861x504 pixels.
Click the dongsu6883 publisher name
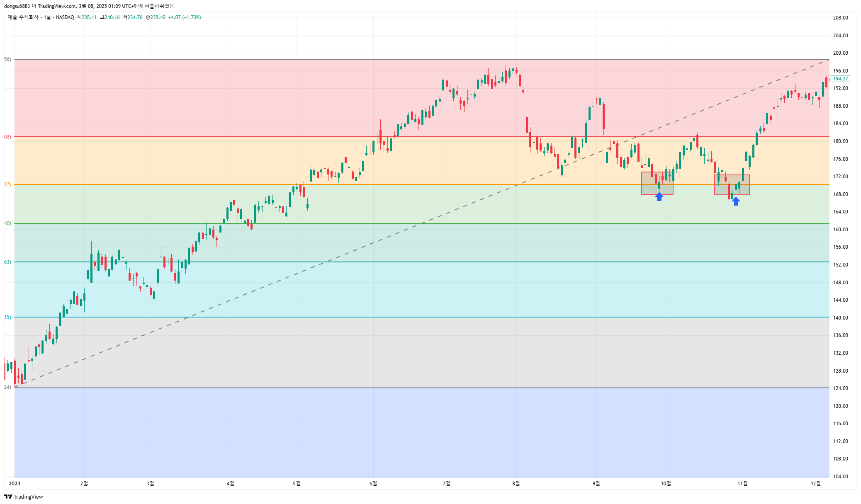click(x=17, y=6)
